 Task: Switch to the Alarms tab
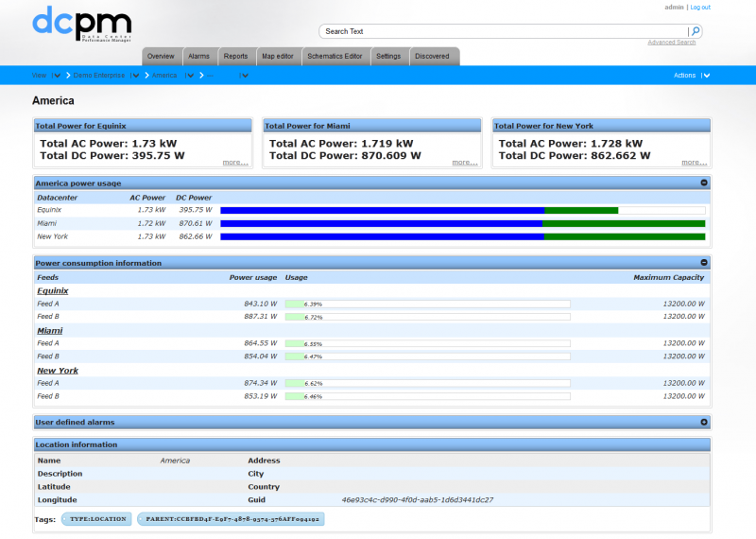pos(198,56)
